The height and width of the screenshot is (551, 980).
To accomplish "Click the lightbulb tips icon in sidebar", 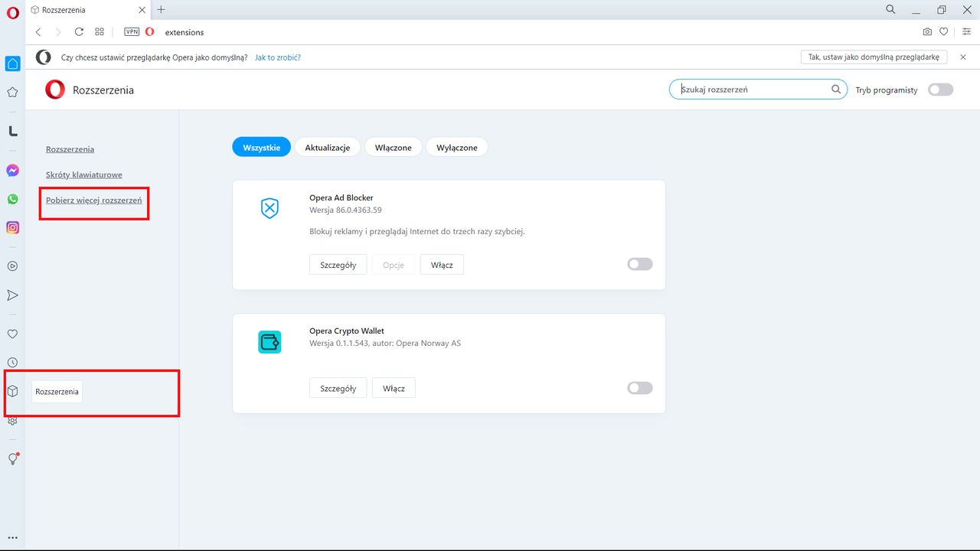I will (12, 459).
